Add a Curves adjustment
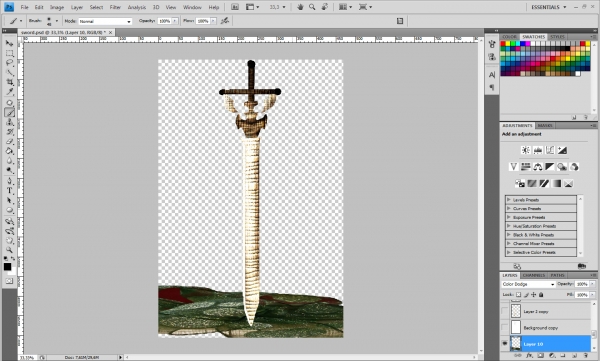Viewport: 600px width, 361px height. [550, 150]
